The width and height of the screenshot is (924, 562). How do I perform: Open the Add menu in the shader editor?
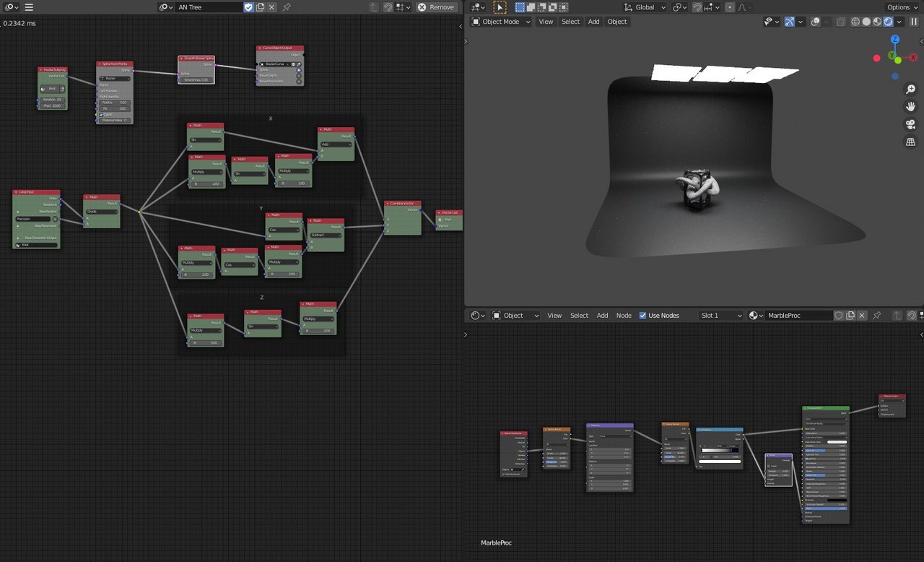[602, 316]
